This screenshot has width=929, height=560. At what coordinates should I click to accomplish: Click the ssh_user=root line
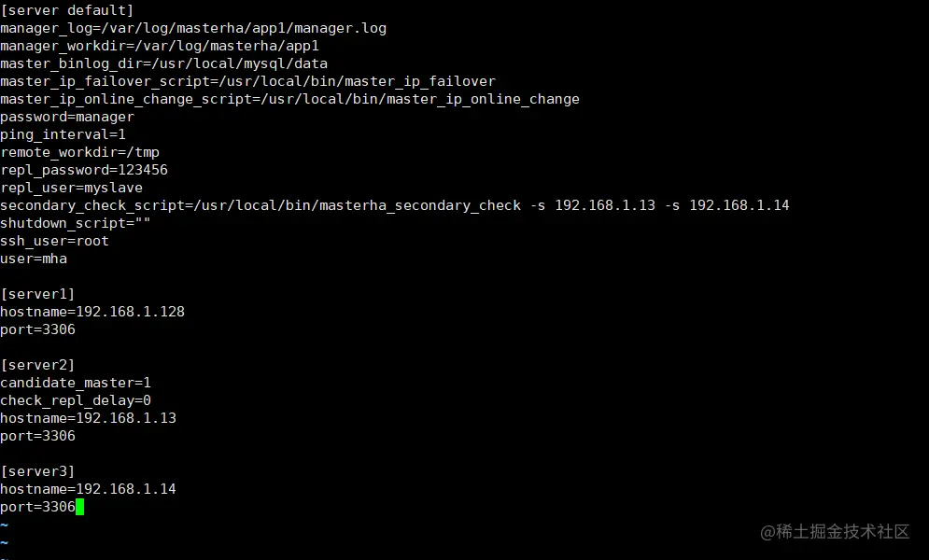[x=54, y=242]
